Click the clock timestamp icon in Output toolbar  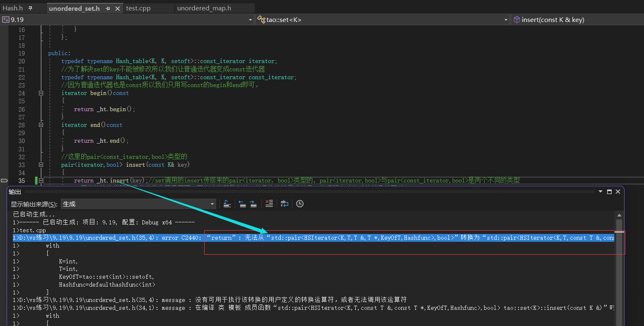click(x=300, y=204)
